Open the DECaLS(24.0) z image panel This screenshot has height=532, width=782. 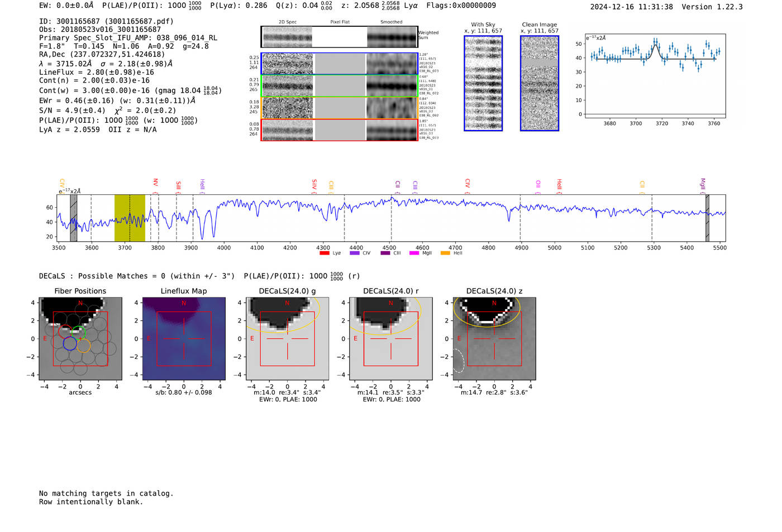coord(494,339)
